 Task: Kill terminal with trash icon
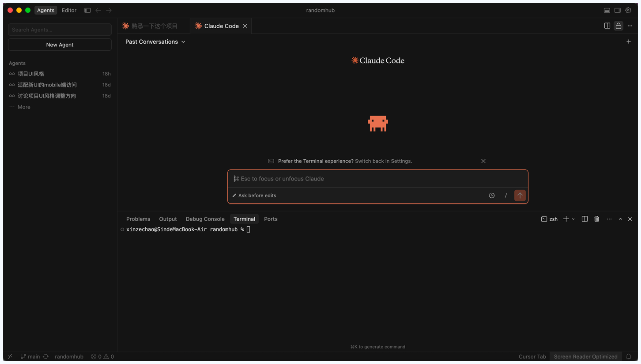pyautogui.click(x=597, y=219)
